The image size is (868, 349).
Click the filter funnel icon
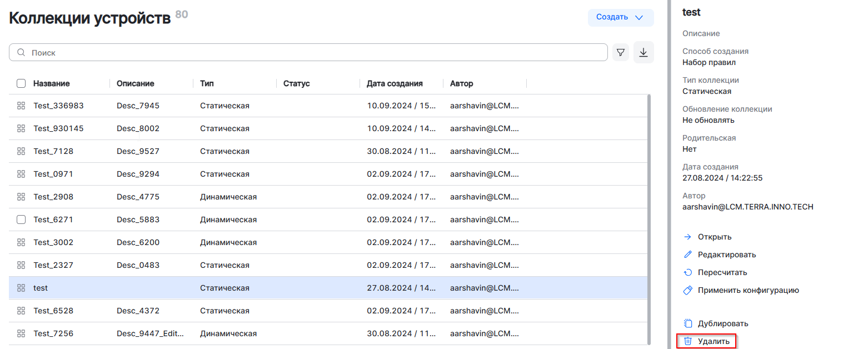[621, 53]
